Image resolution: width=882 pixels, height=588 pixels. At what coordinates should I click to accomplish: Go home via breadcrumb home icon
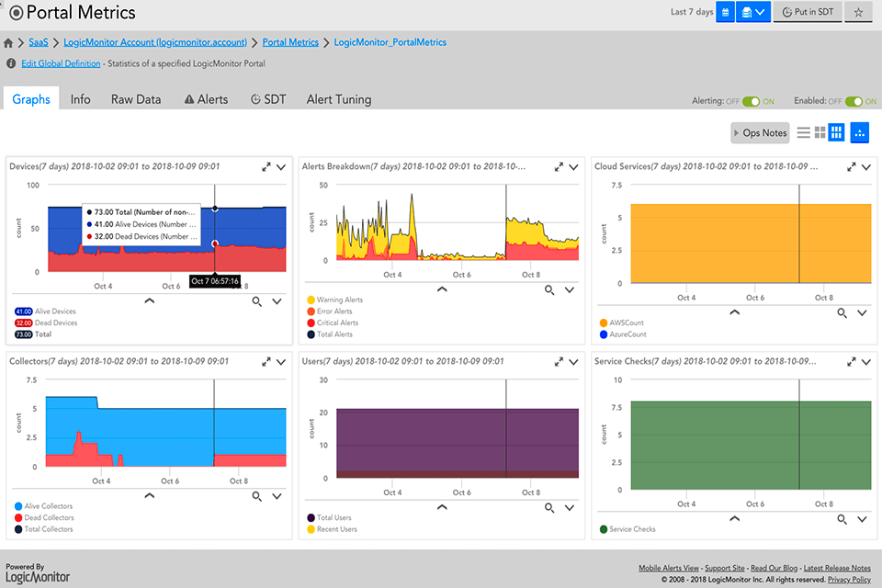pos(8,43)
